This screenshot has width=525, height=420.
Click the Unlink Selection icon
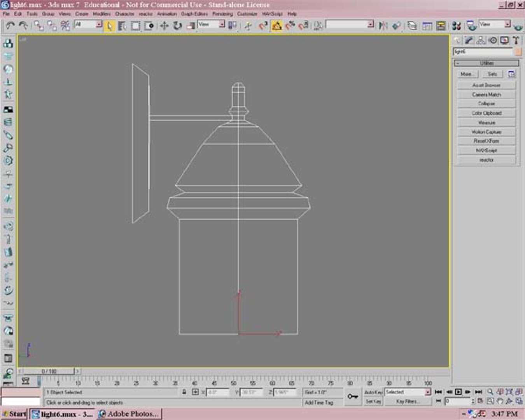[x=52, y=26]
